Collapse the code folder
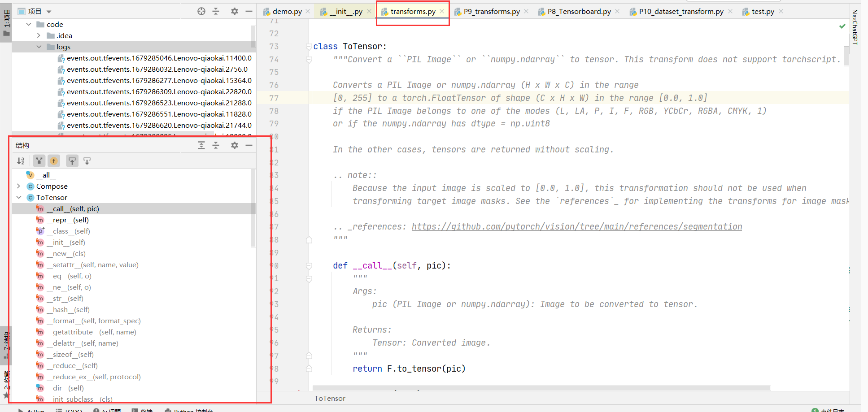 point(29,24)
